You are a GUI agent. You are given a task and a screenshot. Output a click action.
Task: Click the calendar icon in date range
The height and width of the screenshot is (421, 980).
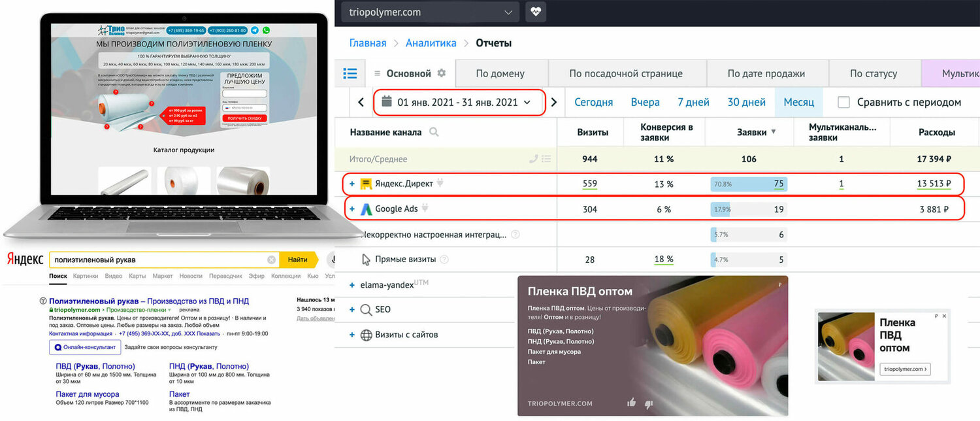point(386,101)
